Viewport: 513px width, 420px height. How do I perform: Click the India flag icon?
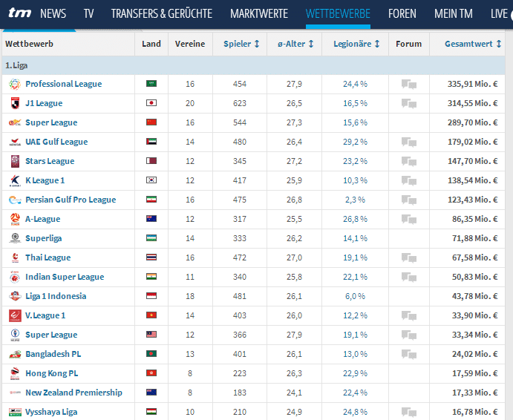pos(151,277)
